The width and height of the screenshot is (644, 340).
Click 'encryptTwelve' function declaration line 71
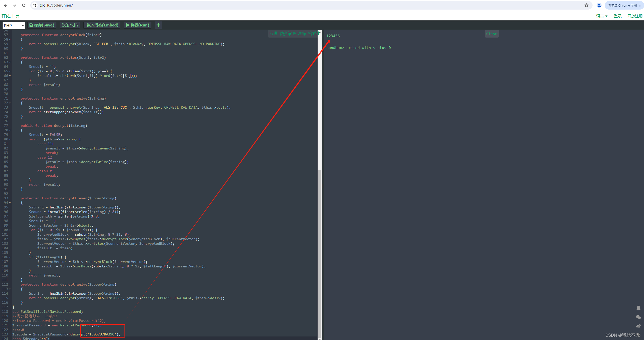pyautogui.click(x=74, y=98)
